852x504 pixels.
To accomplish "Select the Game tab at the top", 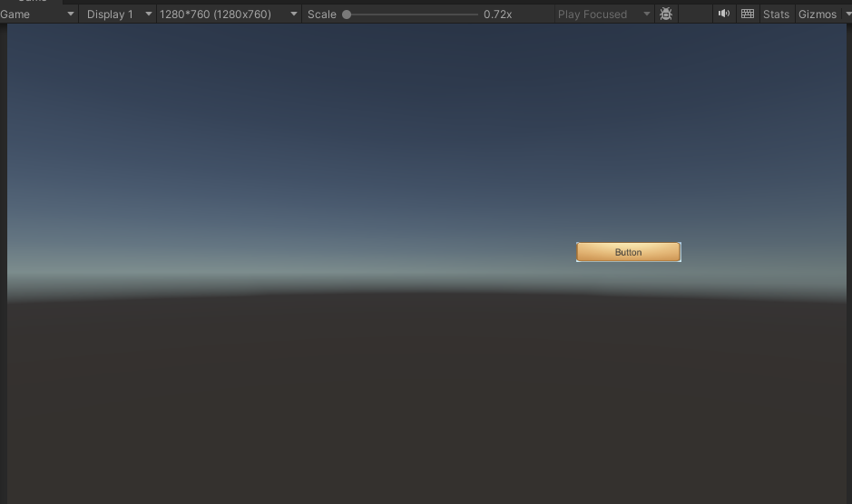I will click(32, 1).
